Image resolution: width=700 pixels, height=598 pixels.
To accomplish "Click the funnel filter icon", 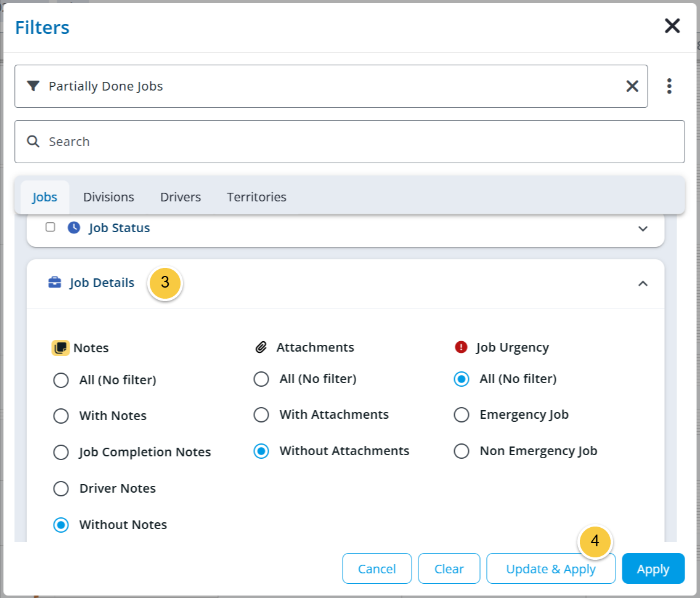I will 33,86.
